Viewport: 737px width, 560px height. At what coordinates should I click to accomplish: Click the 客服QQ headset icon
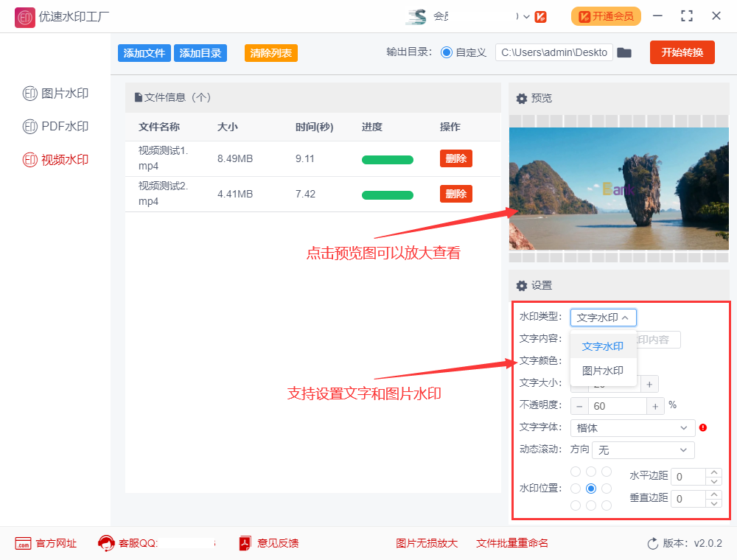coord(107,543)
